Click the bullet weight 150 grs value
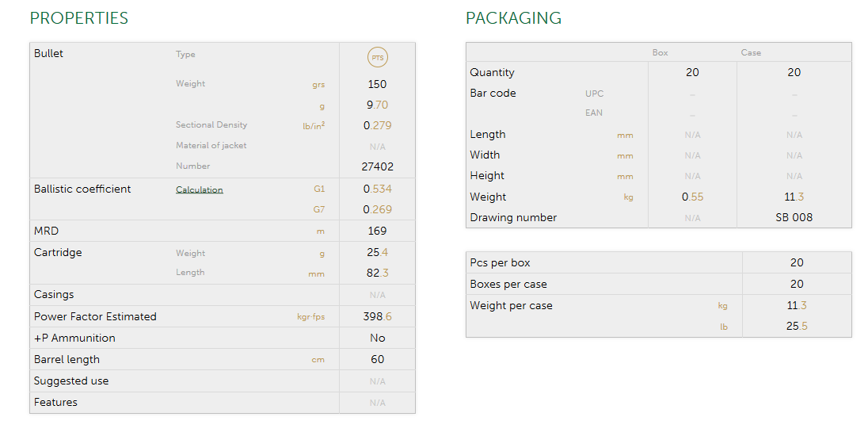The height and width of the screenshot is (436, 868). click(378, 84)
